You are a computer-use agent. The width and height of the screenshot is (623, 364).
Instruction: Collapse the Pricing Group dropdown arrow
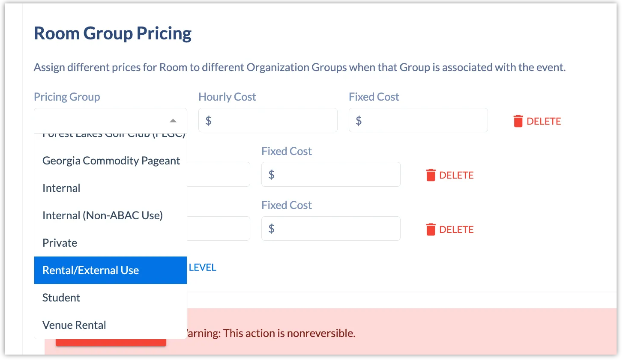173,121
